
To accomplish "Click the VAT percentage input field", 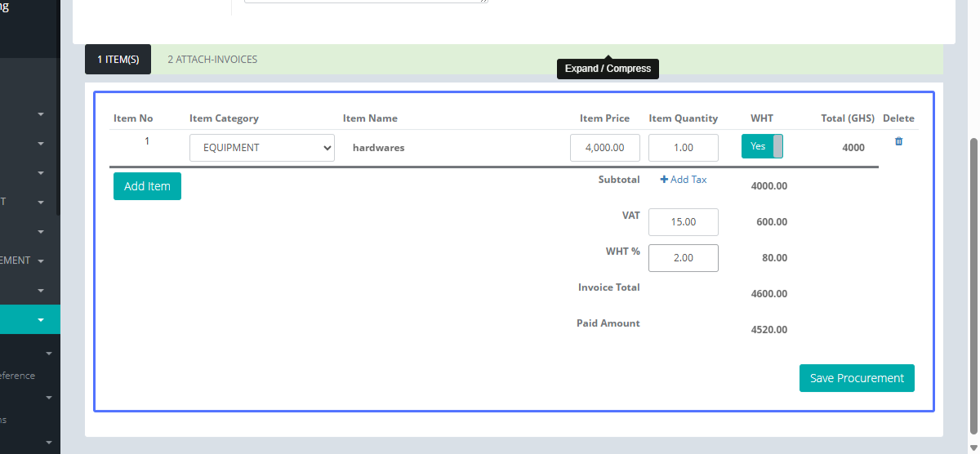I will point(684,222).
